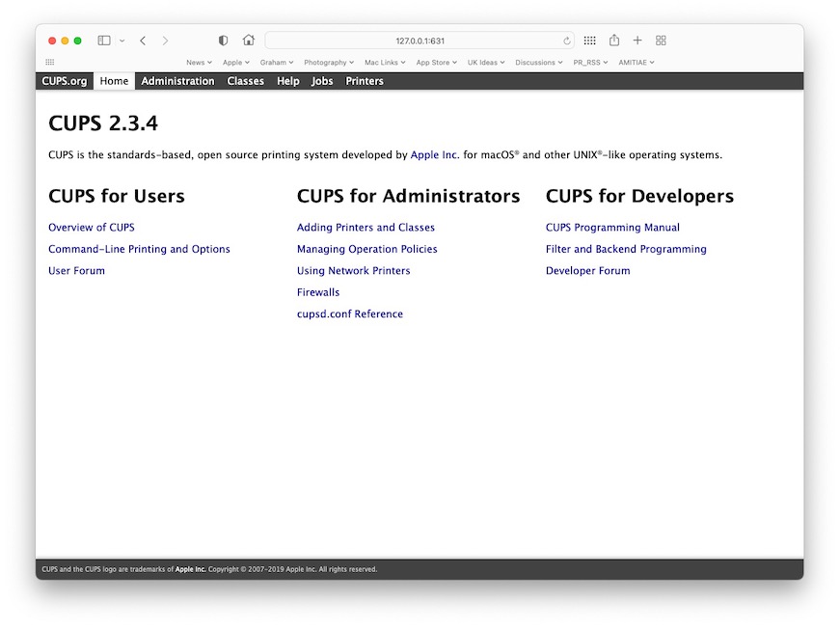The image size is (840, 627).
Task: Expand the Mac Links bookmarks folder
Action: [x=385, y=63]
